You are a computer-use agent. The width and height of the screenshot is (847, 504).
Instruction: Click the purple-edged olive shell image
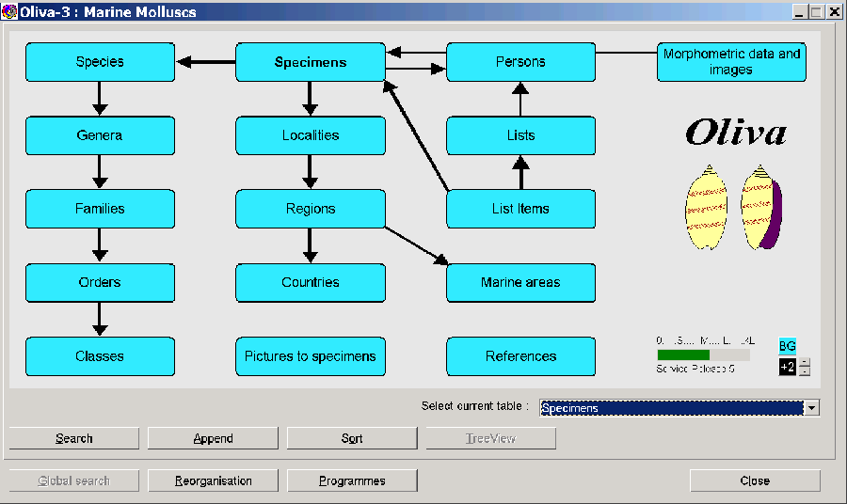coord(761,208)
